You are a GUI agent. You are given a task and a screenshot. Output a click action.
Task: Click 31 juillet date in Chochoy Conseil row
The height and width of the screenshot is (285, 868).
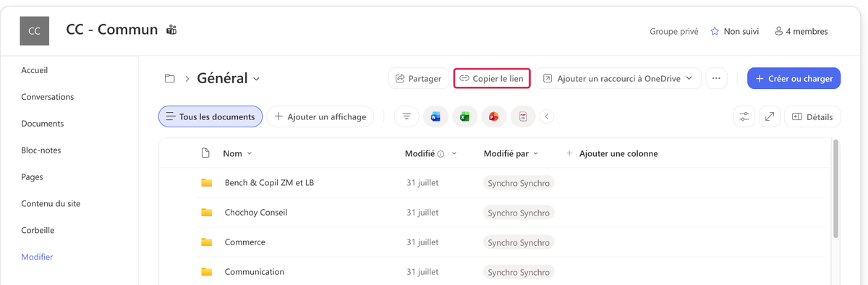point(422,213)
